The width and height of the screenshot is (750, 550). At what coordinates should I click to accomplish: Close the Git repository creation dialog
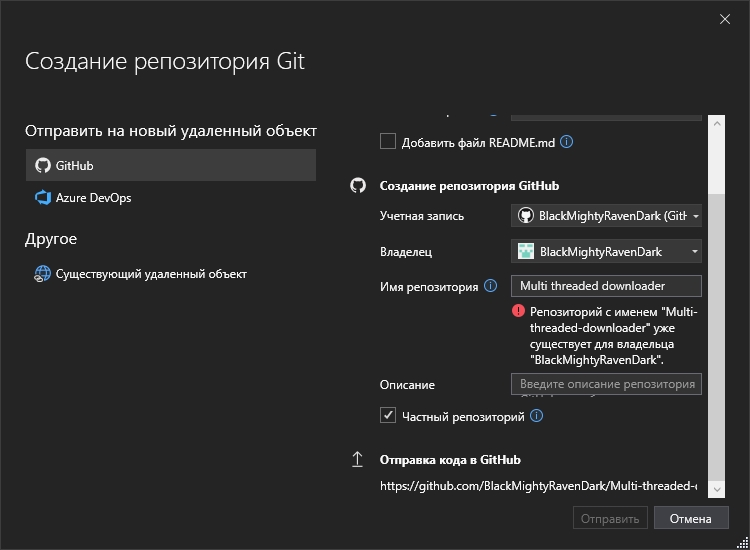(725, 19)
